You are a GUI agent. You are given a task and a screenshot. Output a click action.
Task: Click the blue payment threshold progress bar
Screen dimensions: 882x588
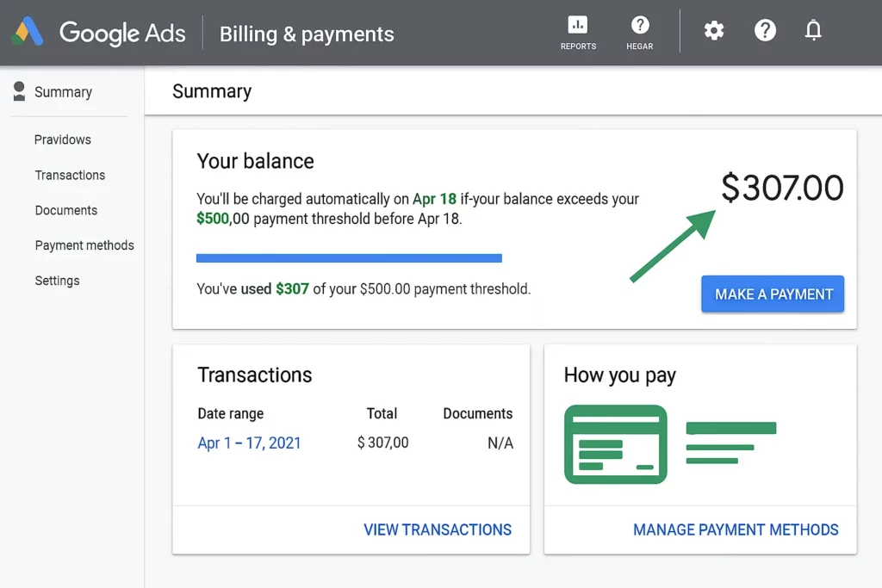(x=349, y=257)
